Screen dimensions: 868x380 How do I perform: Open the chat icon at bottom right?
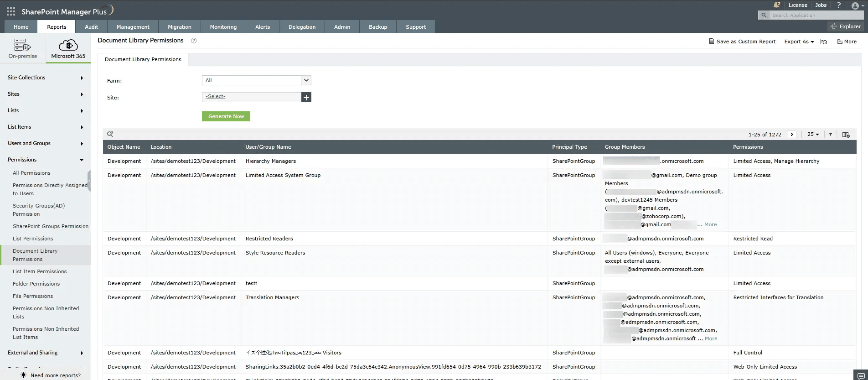pyautogui.click(x=861, y=376)
